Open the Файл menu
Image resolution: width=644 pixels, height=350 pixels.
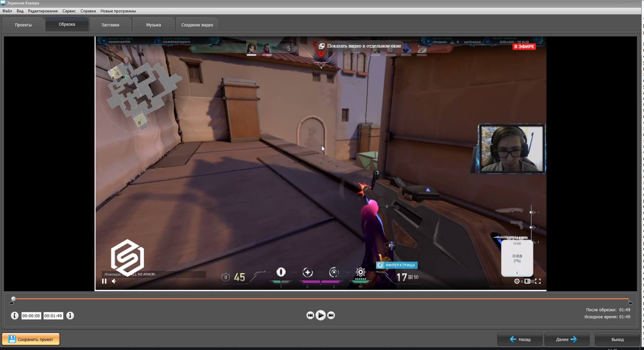7,11
